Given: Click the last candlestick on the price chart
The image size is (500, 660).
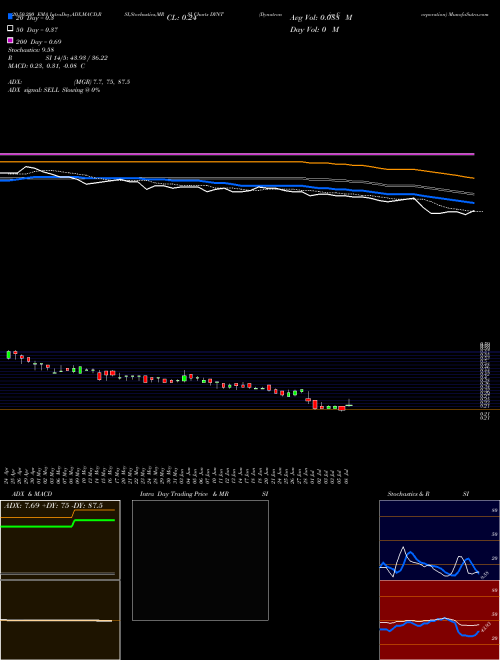Looking at the screenshot, I should coord(349,403).
